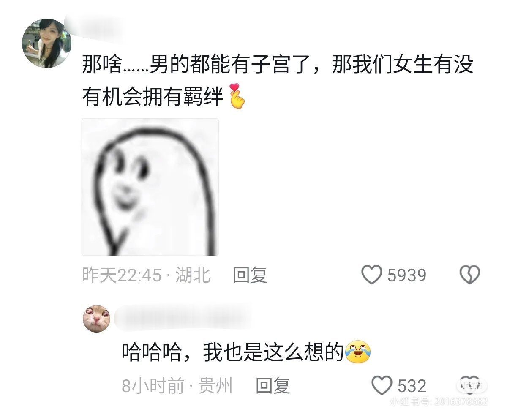Like the reply with 532 likes

click(382, 385)
